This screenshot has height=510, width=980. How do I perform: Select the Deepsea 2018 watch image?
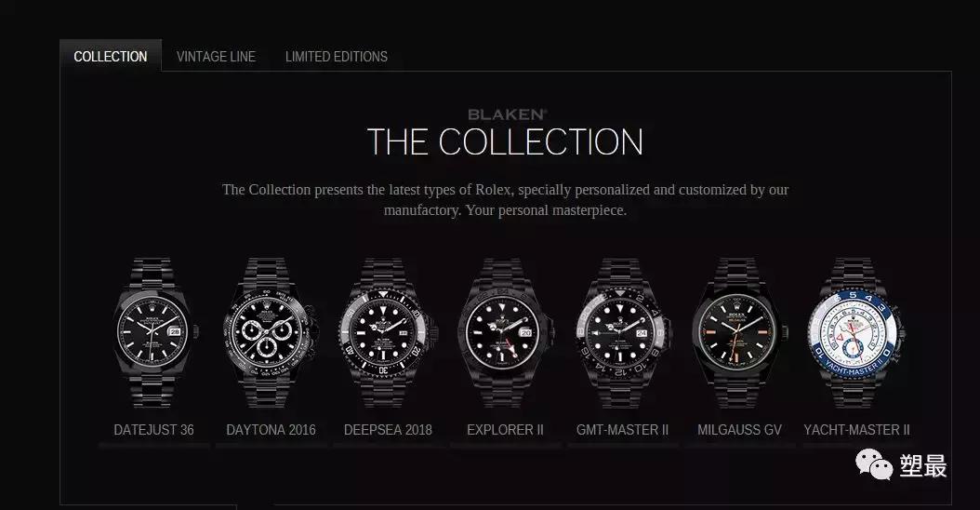click(x=388, y=333)
